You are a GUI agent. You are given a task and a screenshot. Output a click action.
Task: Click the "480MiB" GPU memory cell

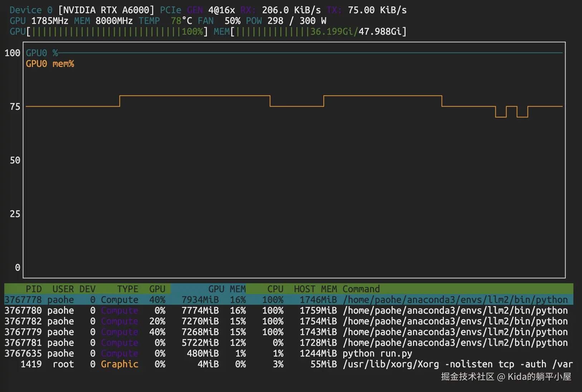tap(203, 353)
